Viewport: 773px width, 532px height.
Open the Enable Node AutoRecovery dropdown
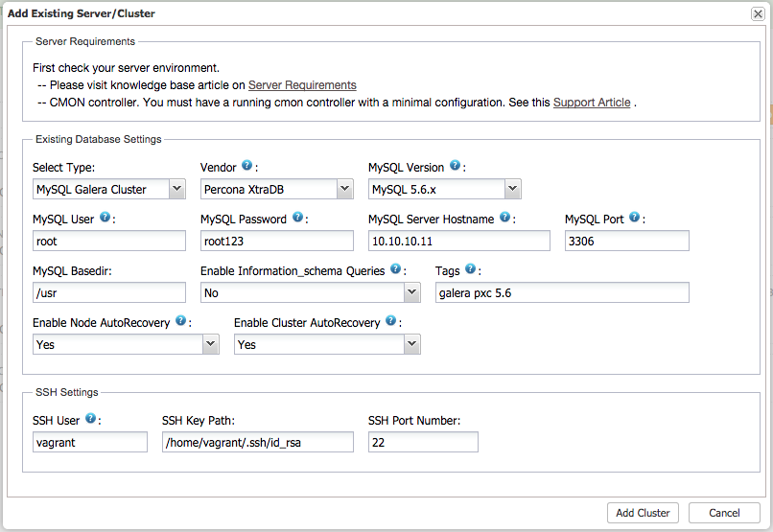point(125,344)
